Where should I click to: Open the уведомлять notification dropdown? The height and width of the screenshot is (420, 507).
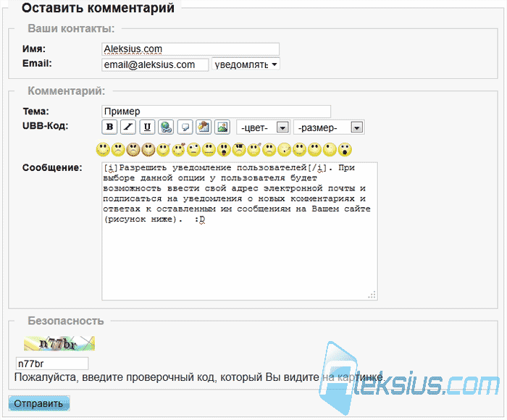pyautogui.click(x=246, y=64)
